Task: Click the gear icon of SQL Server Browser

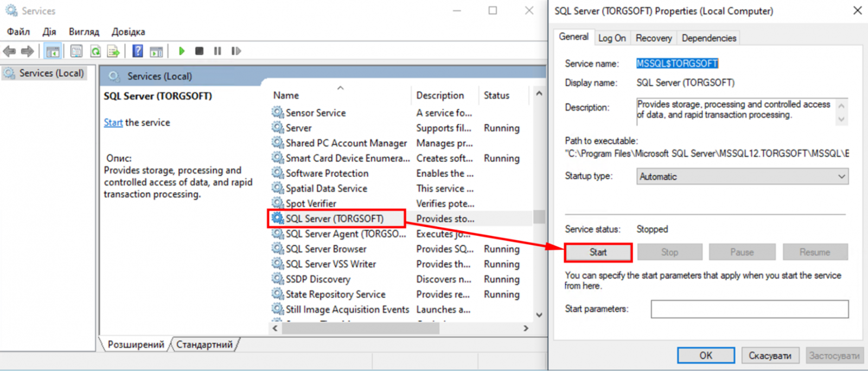Action: tap(278, 248)
